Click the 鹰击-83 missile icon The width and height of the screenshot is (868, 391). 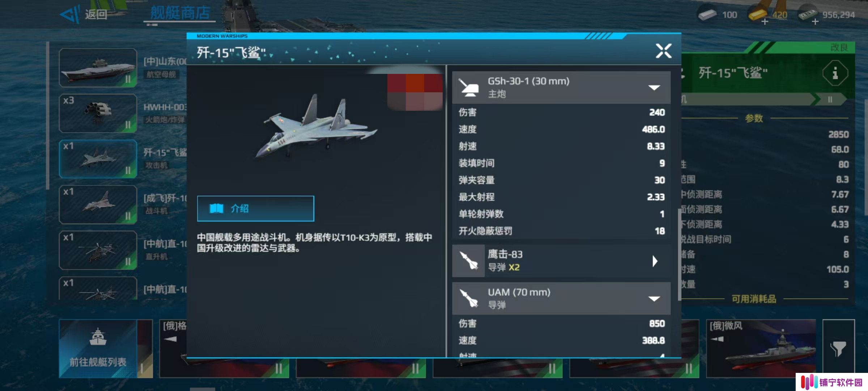(x=468, y=261)
